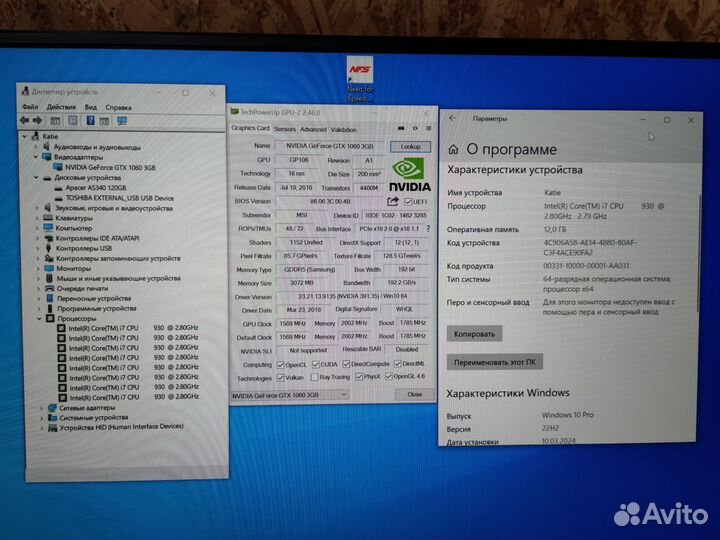Collapse the Процессоры node
This screenshot has width=720, height=540.
(39, 319)
